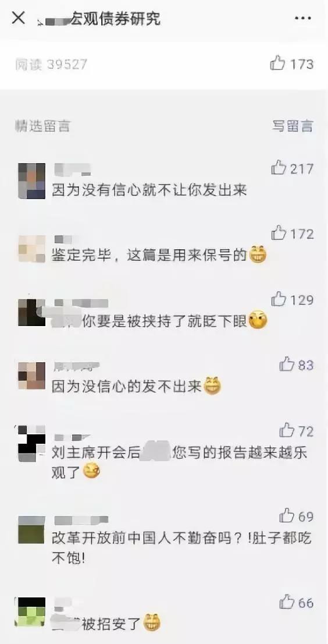Viewport: 328px width, 644px height.
Task: Close the article with the X icon
Action: pyautogui.click(x=19, y=18)
